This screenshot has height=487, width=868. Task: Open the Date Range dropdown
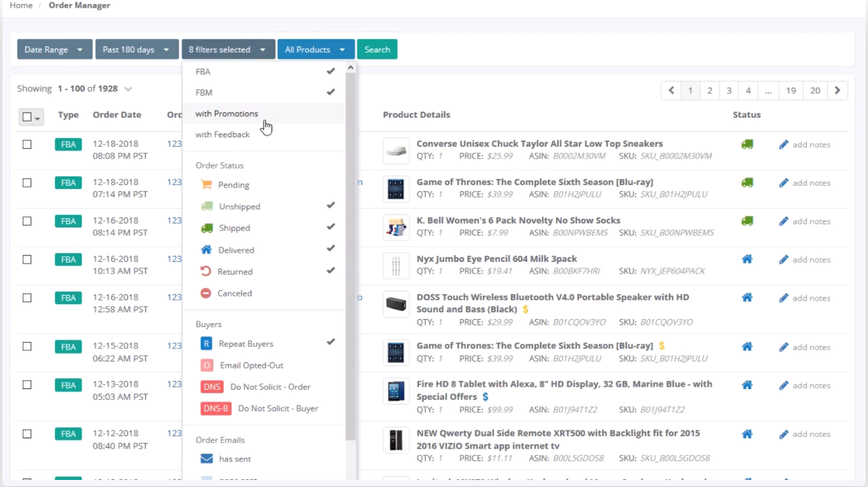pos(53,49)
